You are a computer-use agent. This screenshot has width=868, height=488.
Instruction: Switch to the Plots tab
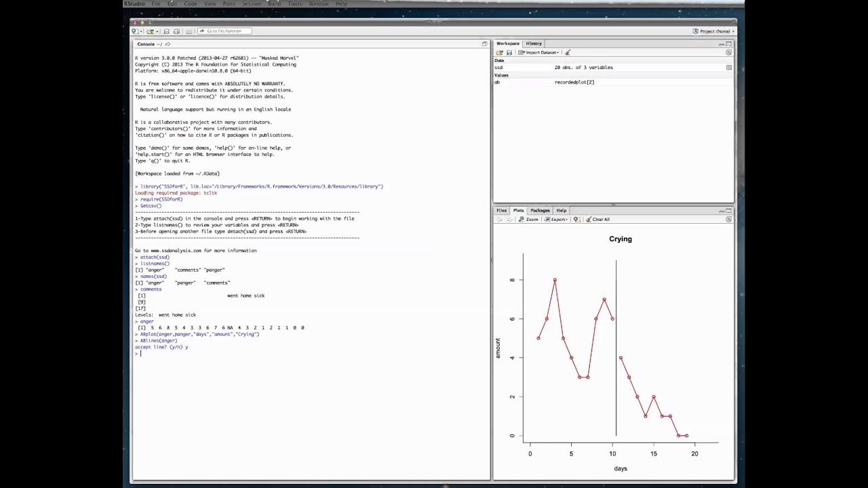pyautogui.click(x=519, y=211)
